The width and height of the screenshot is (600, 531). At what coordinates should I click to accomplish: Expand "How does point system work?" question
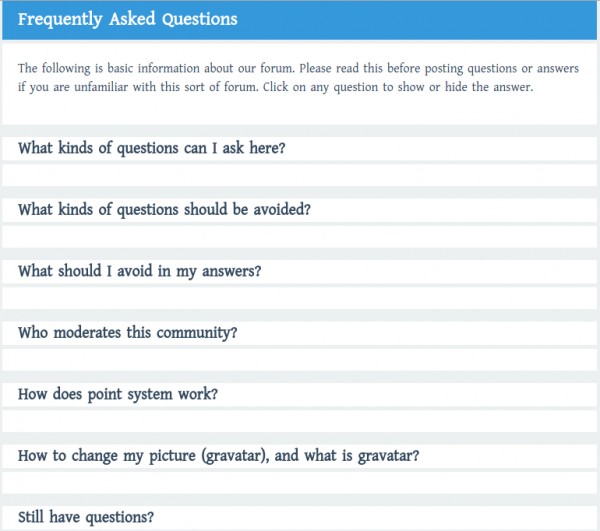point(118,394)
